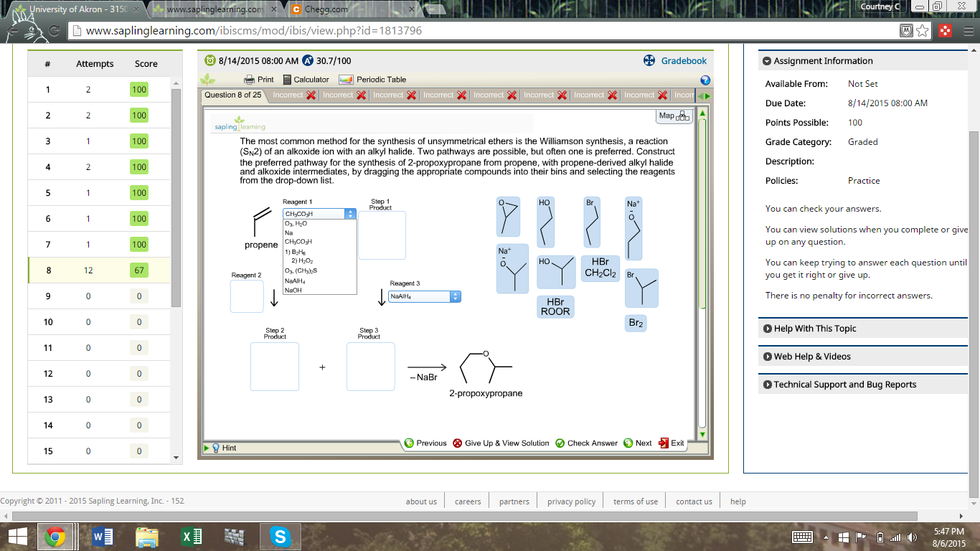This screenshot has width=980, height=551.
Task: Pick the 2-propanol compound tile
Action: (x=556, y=273)
